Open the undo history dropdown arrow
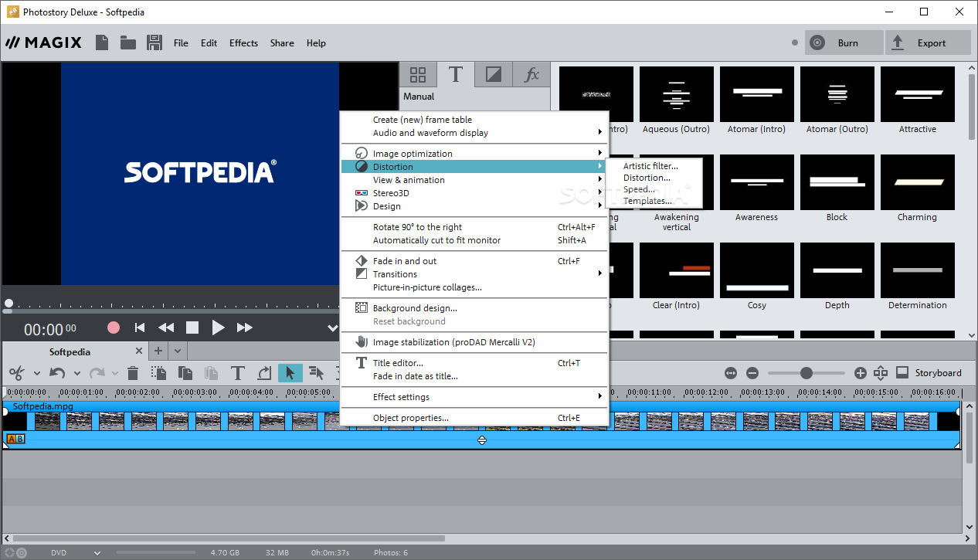This screenshot has width=978, height=560. coord(77,374)
